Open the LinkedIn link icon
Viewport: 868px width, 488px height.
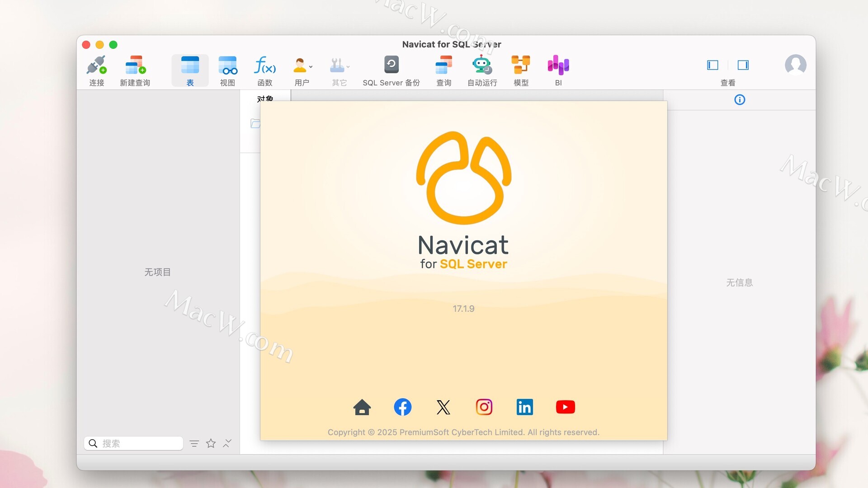(524, 407)
